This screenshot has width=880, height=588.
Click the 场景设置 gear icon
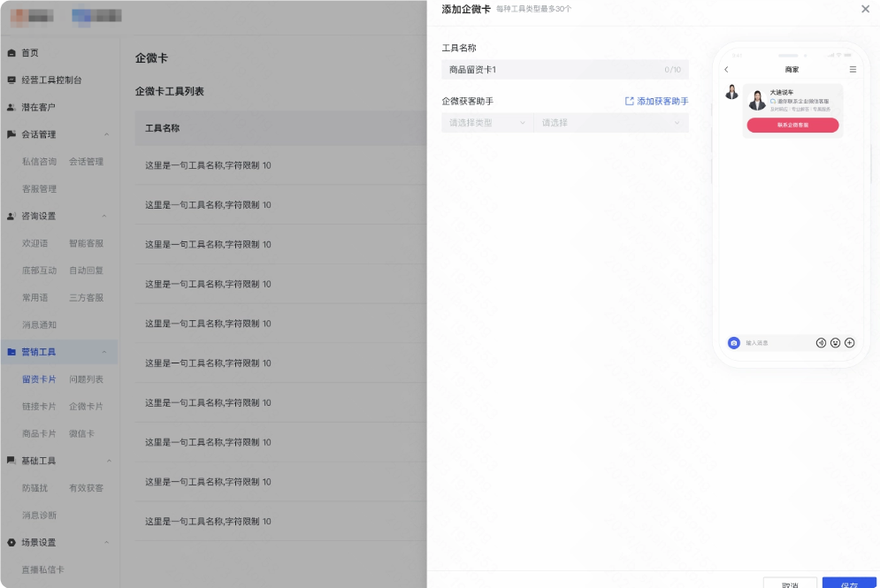(11, 543)
